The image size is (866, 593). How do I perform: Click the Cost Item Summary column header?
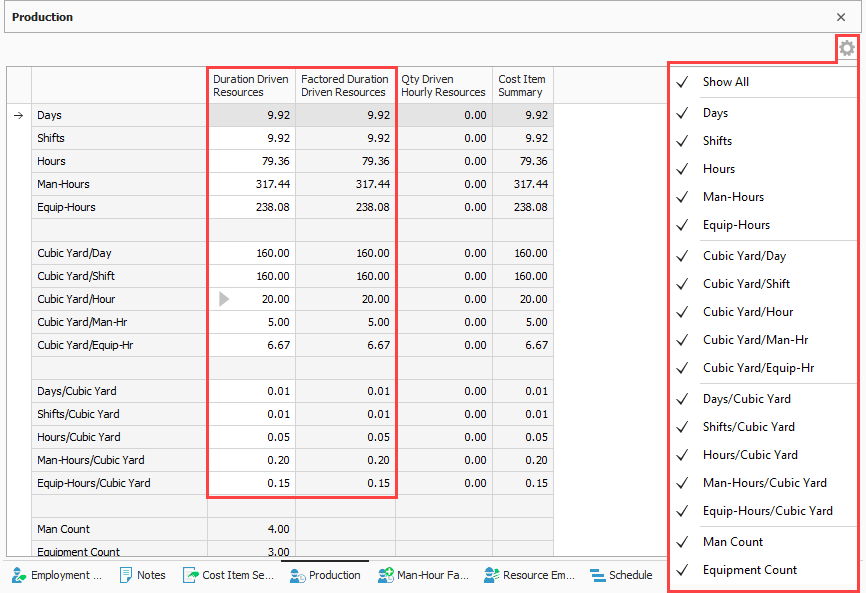coord(522,86)
